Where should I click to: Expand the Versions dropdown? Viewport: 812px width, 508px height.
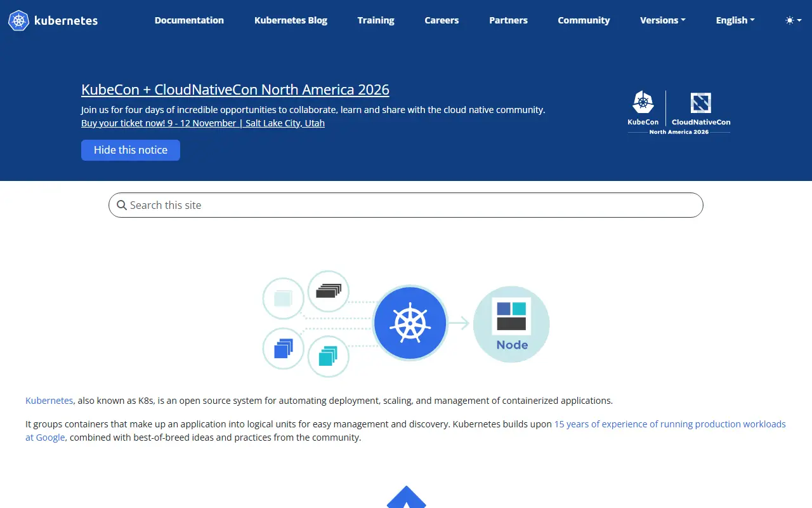click(663, 20)
